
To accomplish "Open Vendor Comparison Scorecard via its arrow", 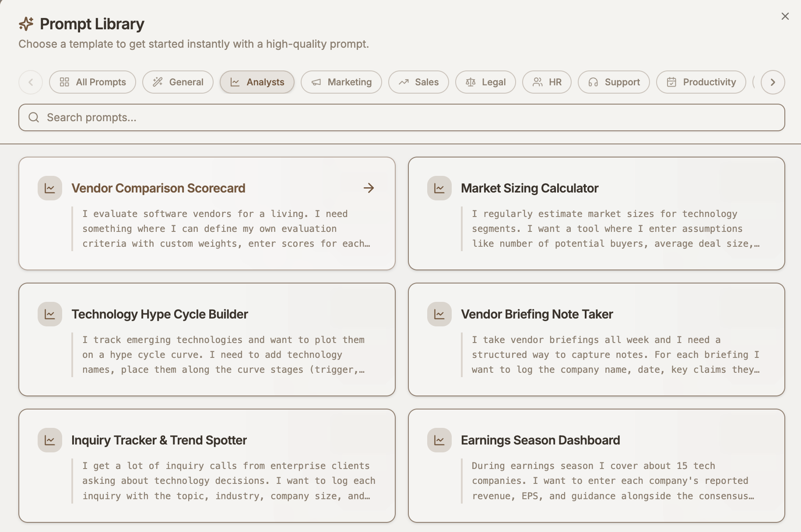I will tap(369, 188).
